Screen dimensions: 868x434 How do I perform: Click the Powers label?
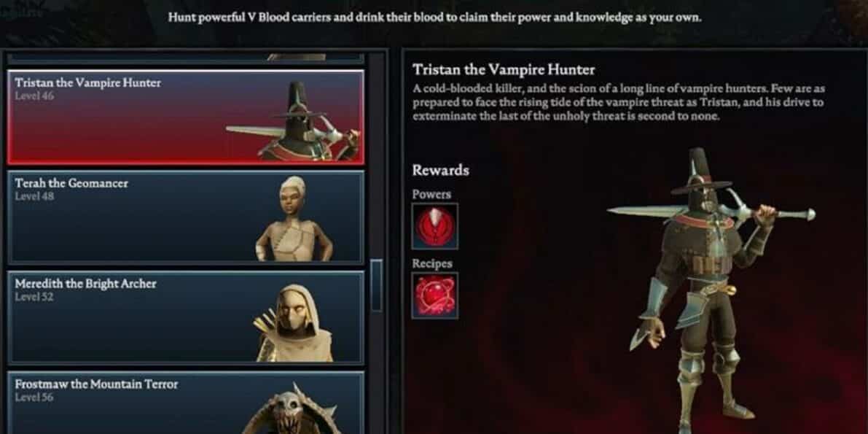coord(431,195)
